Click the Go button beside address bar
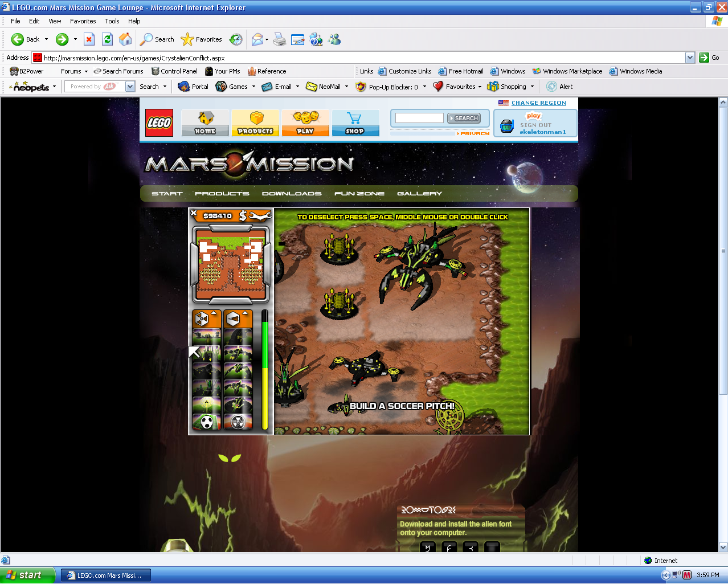 point(709,58)
